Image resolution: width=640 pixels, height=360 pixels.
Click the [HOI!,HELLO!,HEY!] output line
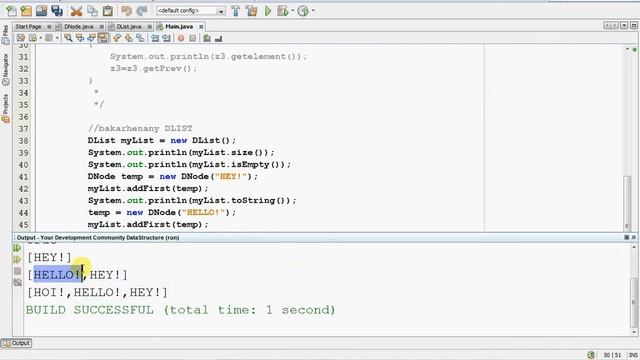98,292
